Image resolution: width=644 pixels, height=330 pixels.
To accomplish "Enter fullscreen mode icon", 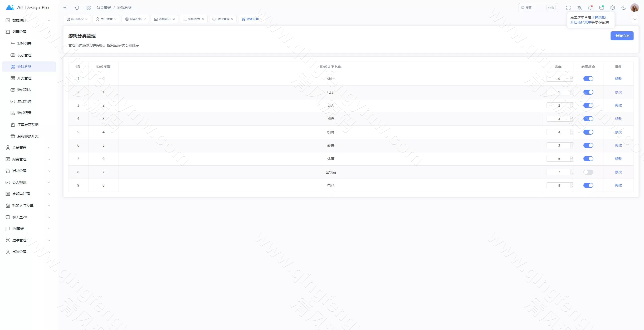I will coord(568,8).
